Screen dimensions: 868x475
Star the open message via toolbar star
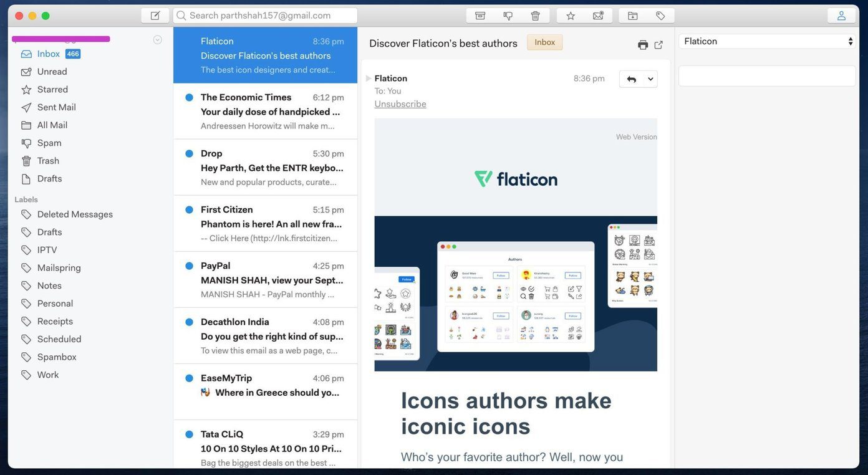571,16
